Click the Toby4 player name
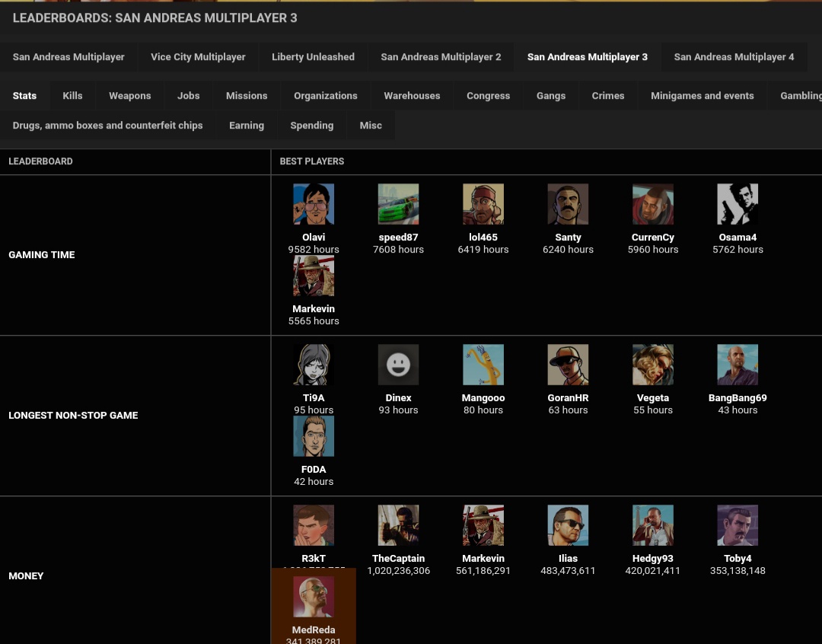The height and width of the screenshot is (644, 822). (x=738, y=559)
